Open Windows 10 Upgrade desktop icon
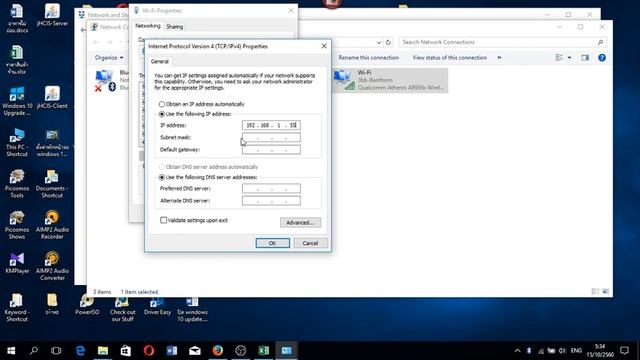The height and width of the screenshot is (360, 640). 17,101
